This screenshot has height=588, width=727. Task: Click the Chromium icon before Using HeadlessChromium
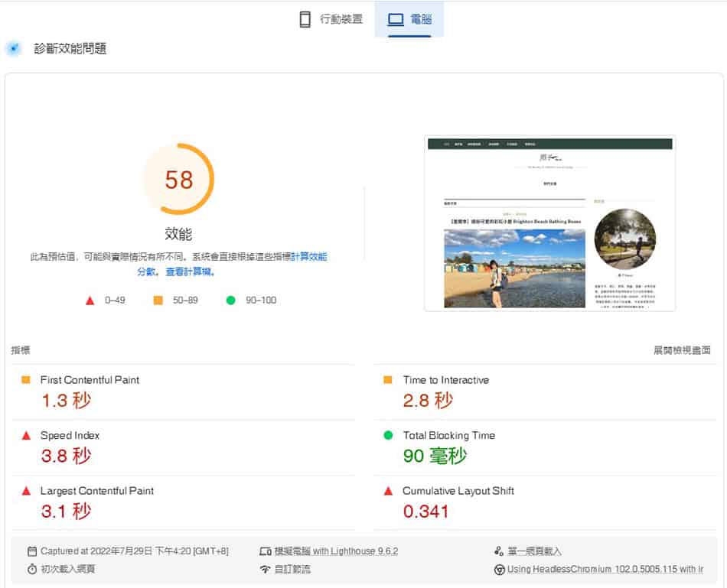(498, 570)
